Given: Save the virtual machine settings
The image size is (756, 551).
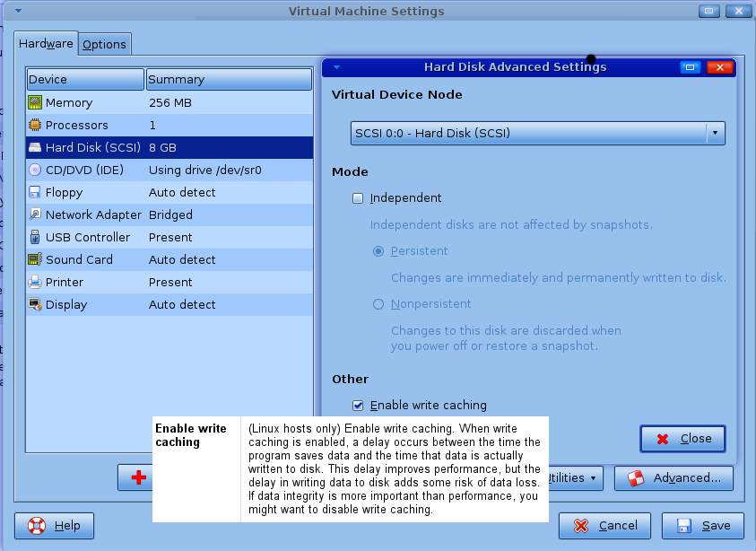Looking at the screenshot, I should (703, 526).
